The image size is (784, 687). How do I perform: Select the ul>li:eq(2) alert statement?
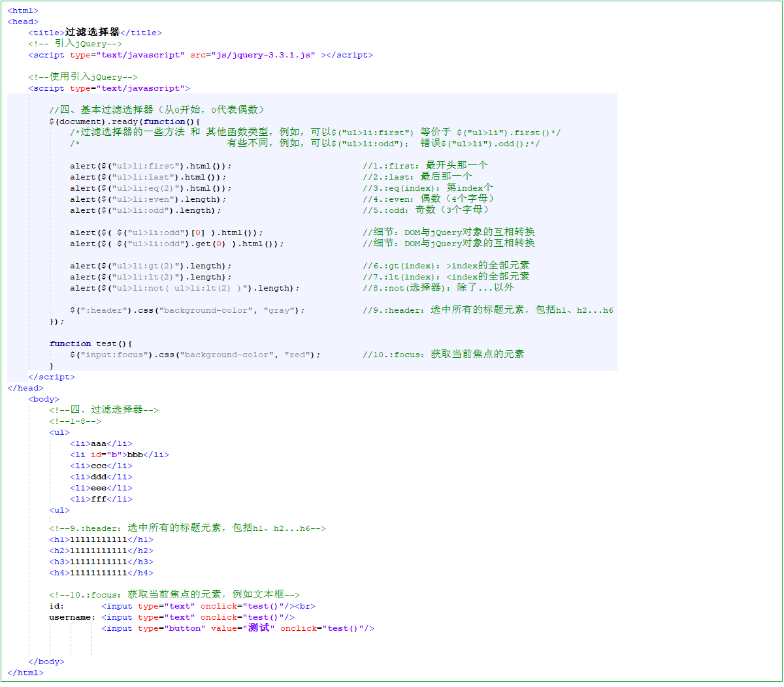coord(150,188)
